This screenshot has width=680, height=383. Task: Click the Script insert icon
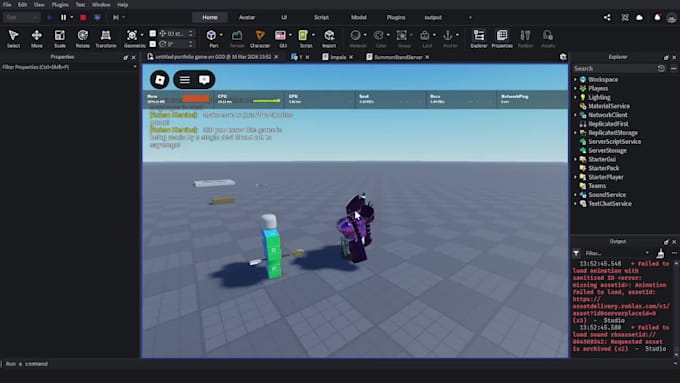[x=303, y=36]
